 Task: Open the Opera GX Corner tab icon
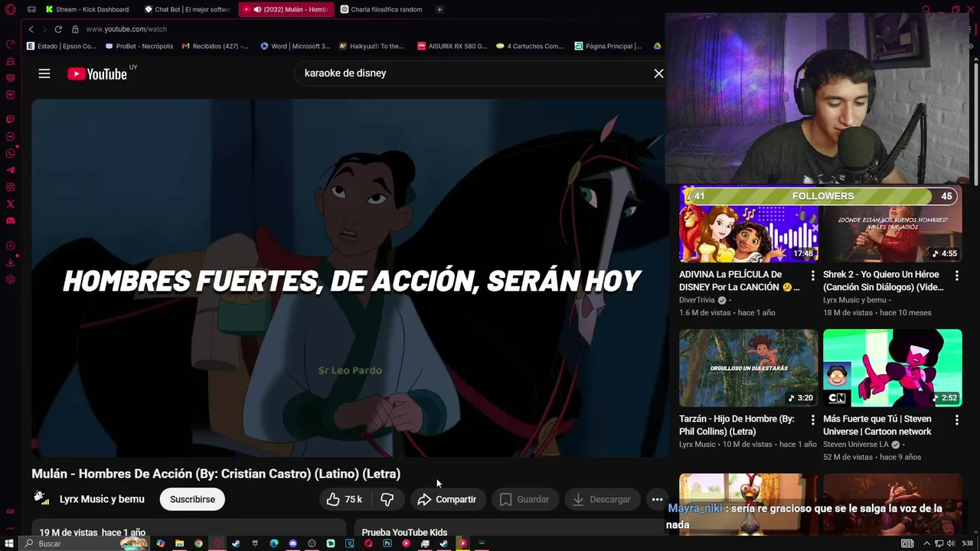pos(31,9)
